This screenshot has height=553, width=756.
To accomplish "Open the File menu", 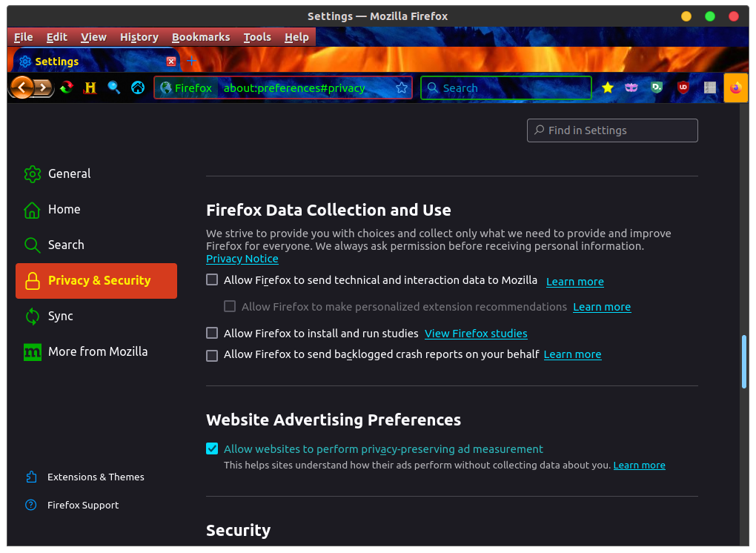I will click(24, 37).
